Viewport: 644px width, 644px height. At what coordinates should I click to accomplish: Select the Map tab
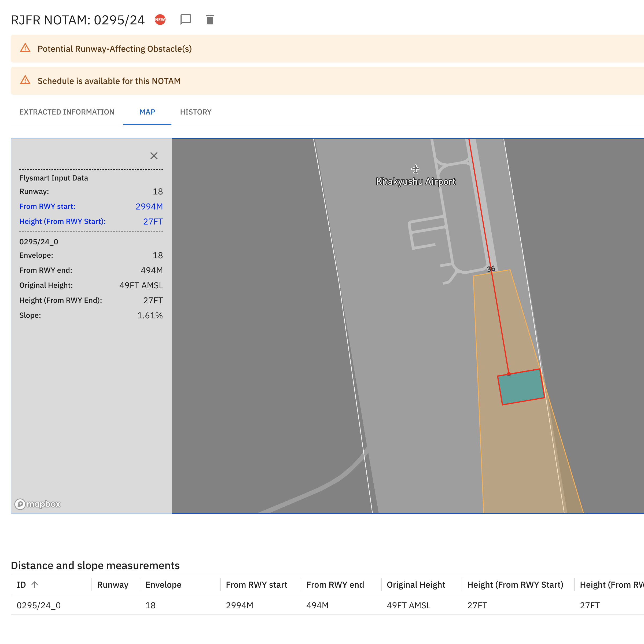pos(147,112)
